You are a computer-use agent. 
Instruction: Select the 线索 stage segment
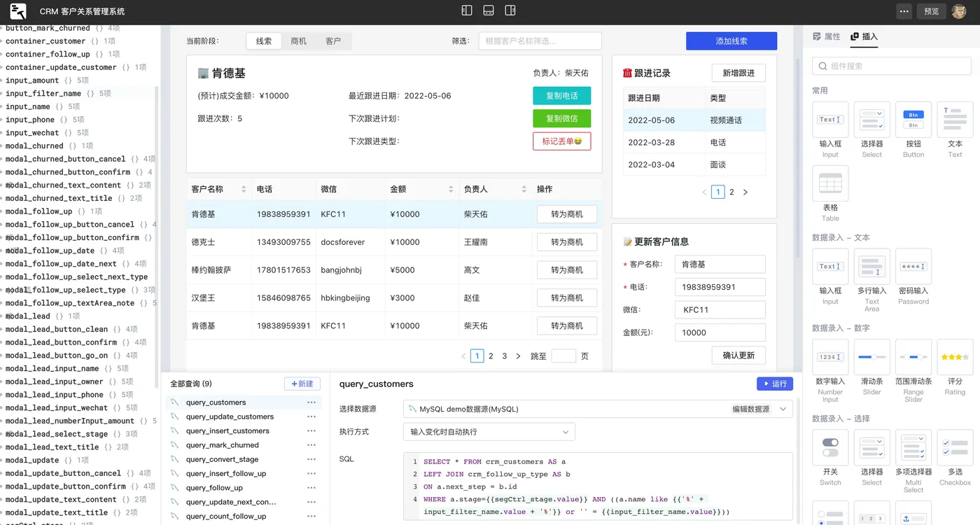coord(264,41)
